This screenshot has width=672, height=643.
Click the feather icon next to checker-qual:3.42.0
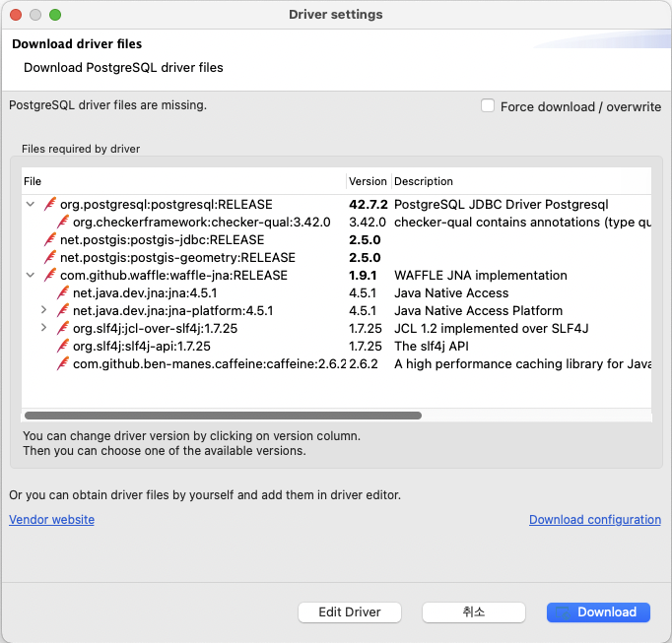pyautogui.click(x=63, y=222)
